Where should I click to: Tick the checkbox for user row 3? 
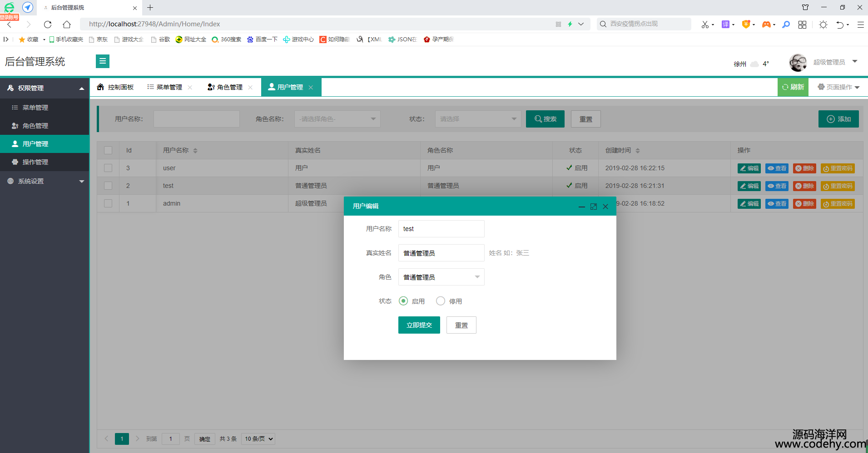coord(108,168)
